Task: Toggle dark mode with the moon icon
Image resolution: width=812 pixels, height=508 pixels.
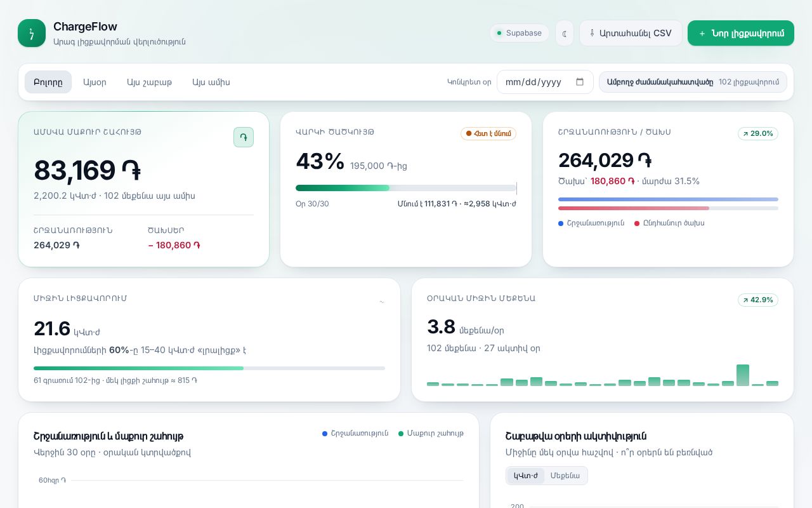Action: point(565,33)
